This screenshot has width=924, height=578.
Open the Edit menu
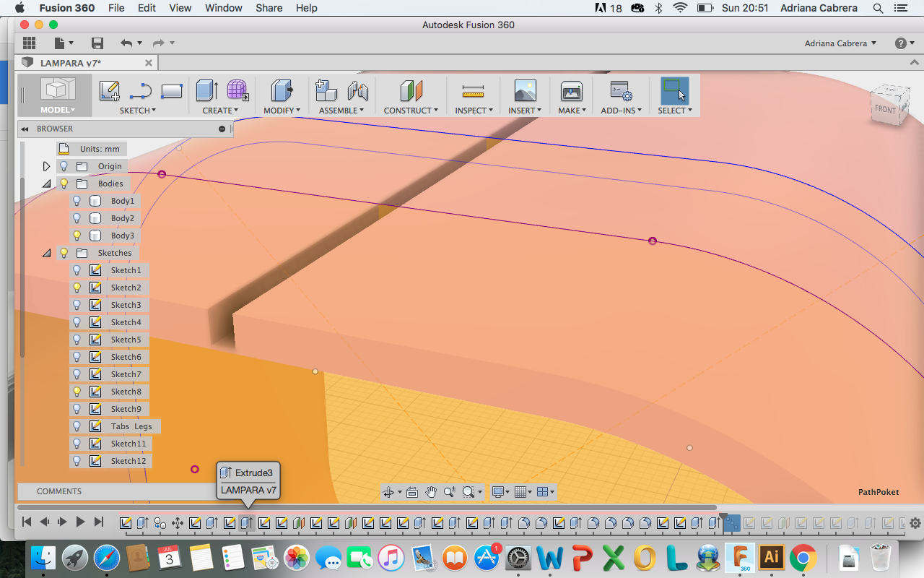[147, 8]
